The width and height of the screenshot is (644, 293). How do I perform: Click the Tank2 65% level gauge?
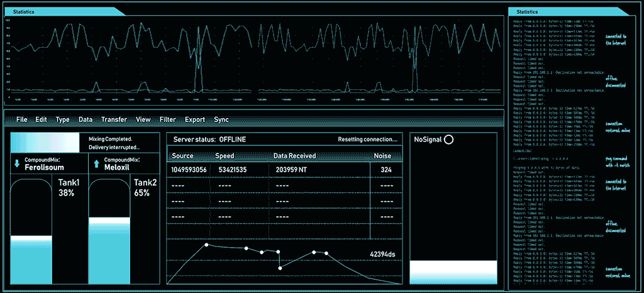click(109, 233)
